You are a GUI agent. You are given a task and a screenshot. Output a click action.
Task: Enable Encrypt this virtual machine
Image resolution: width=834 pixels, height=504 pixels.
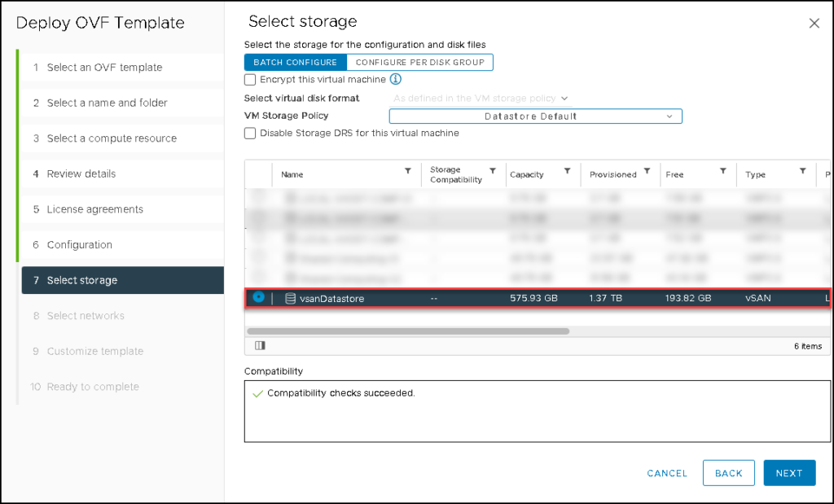(x=249, y=79)
